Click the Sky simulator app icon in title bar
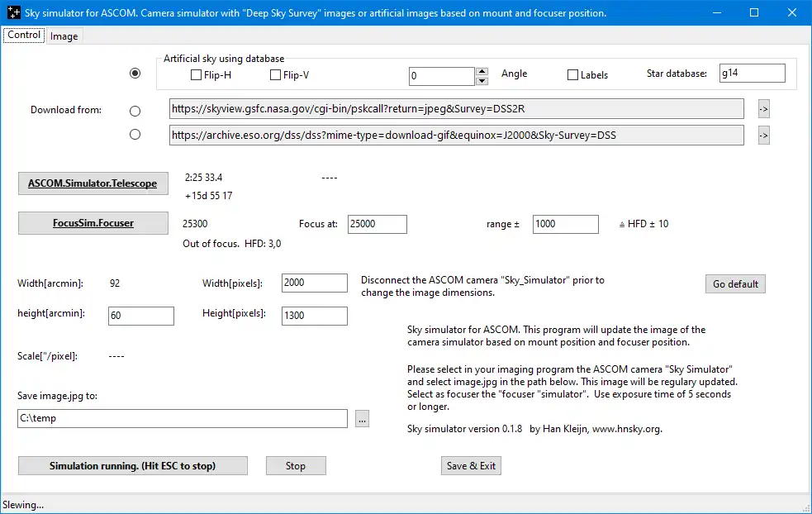Screen dimensions: 812x514 14,12
